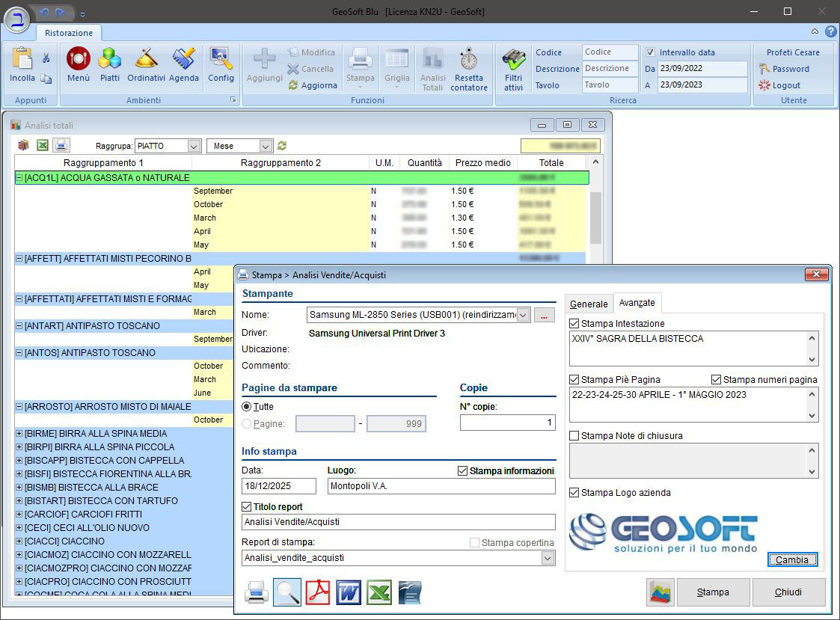Click the Luogo input field
840x620 pixels.
[x=441, y=486]
